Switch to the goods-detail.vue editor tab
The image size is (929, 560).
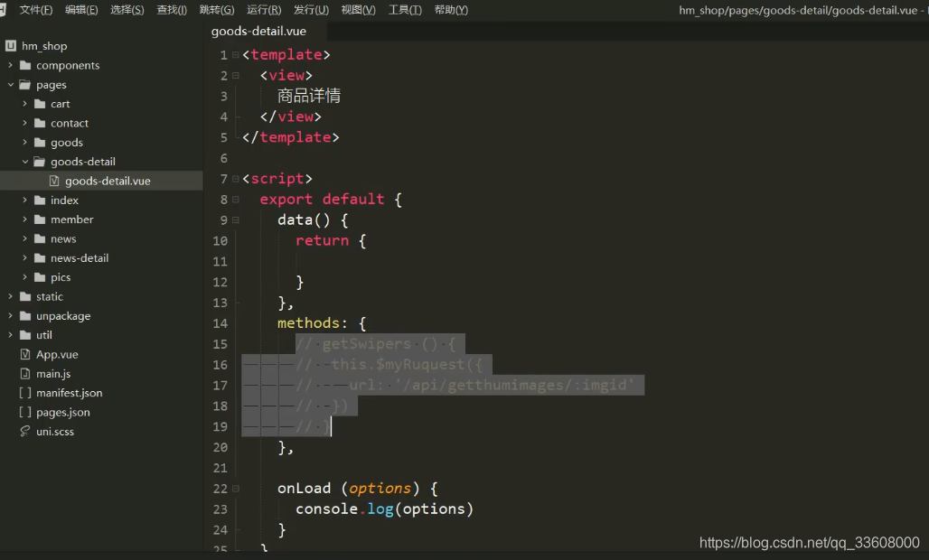tap(259, 32)
